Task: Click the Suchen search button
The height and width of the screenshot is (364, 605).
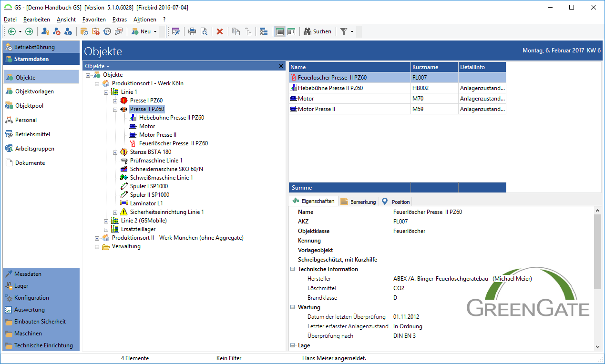Action: [318, 31]
